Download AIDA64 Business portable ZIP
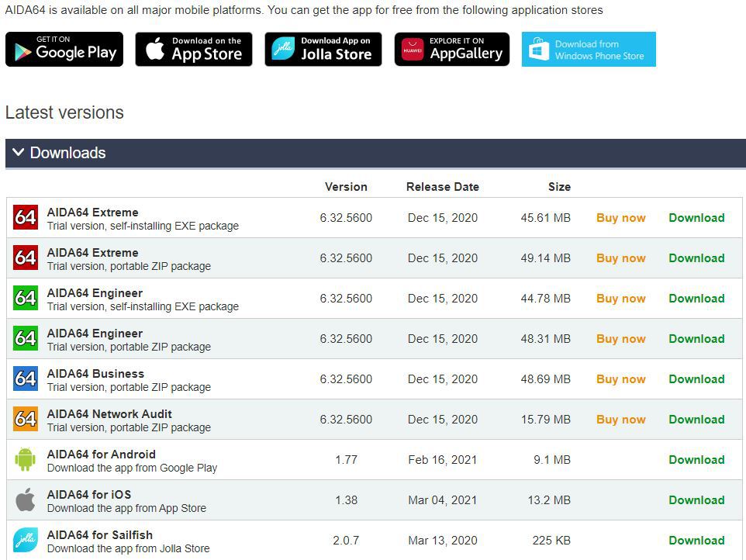The image size is (746, 560). 696,379
